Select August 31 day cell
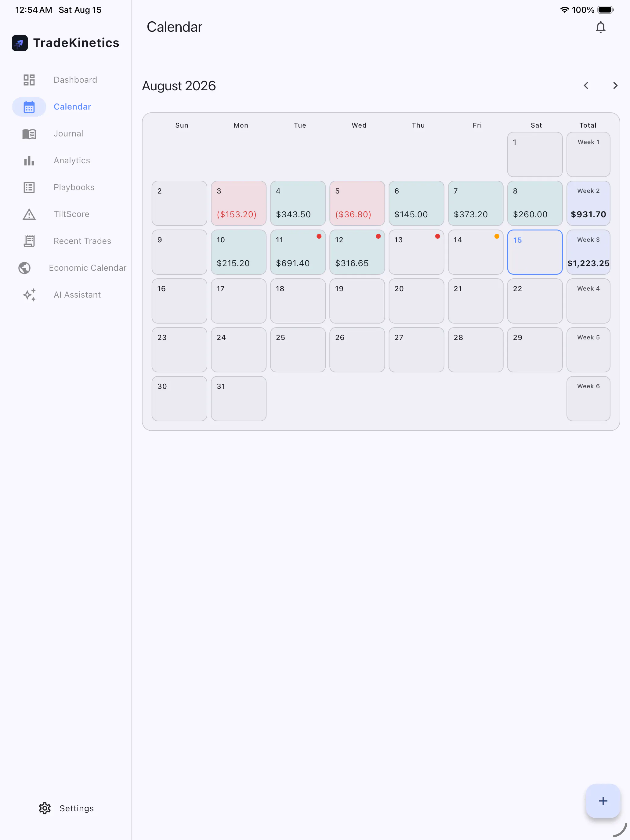 (x=238, y=399)
